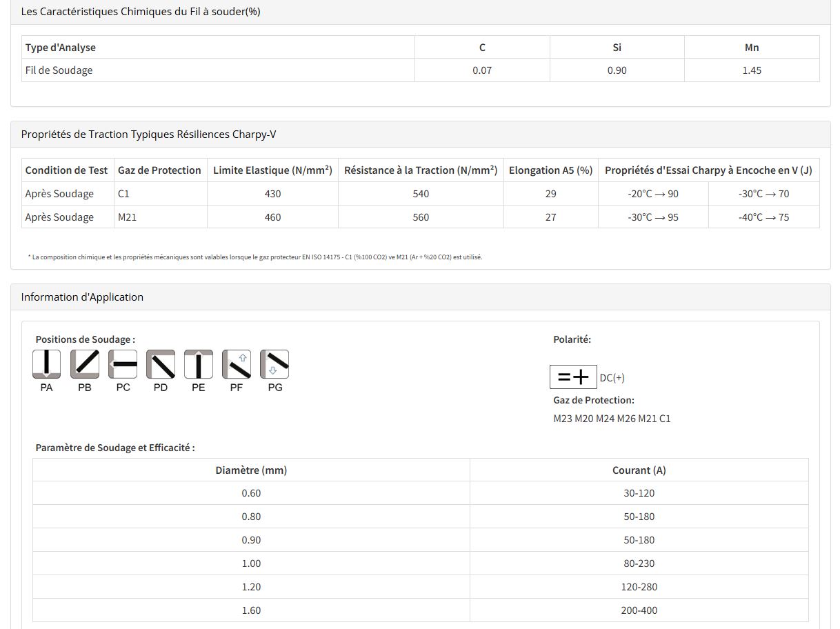This screenshot has height=629, width=840.
Task: Click the PA welding position icon
Action: click(x=46, y=364)
